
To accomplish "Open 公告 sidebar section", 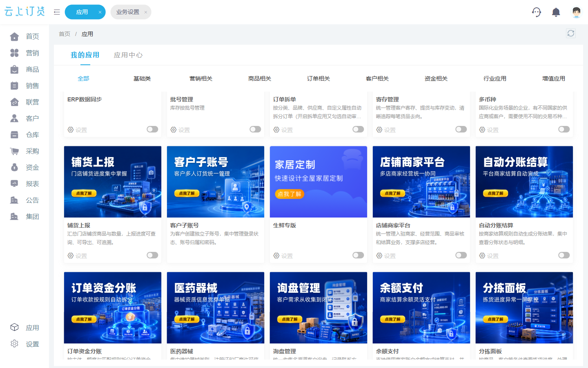I will [24, 200].
